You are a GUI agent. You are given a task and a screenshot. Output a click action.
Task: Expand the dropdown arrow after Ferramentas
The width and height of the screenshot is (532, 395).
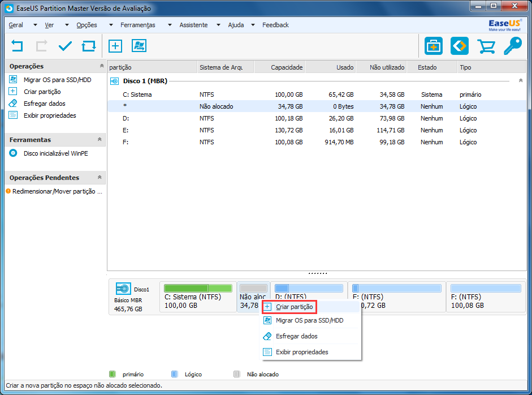tap(170, 25)
